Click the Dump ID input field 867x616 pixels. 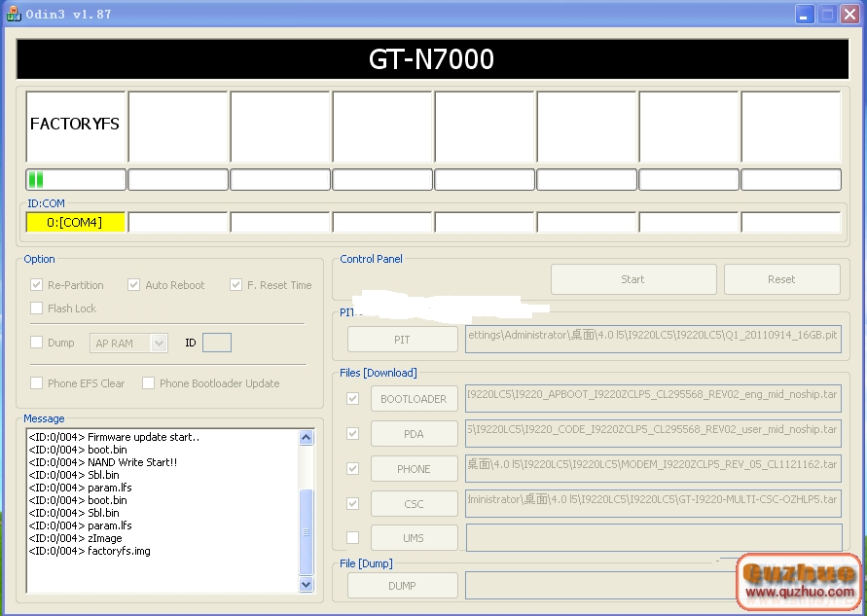pyautogui.click(x=217, y=343)
